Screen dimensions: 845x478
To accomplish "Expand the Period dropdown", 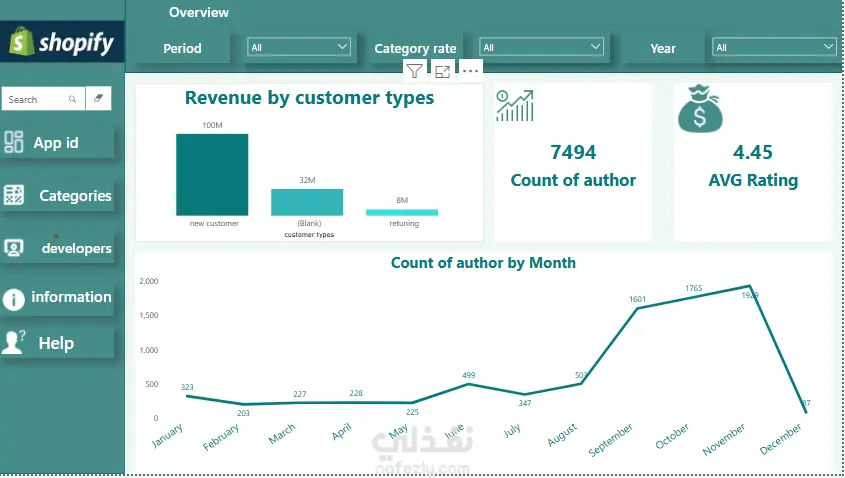I will coord(299,47).
